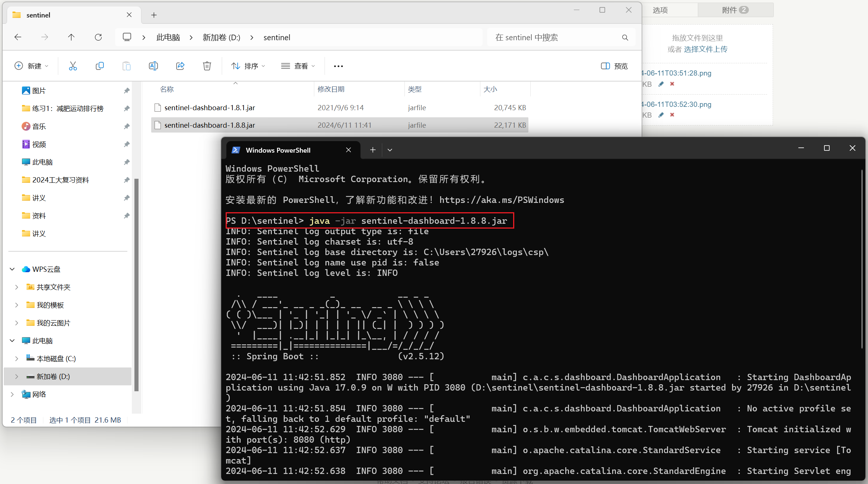Viewport: 868px width, 484px height.
Task: Click the Paste clipboard icon in Explorer toolbar
Action: 127,66
